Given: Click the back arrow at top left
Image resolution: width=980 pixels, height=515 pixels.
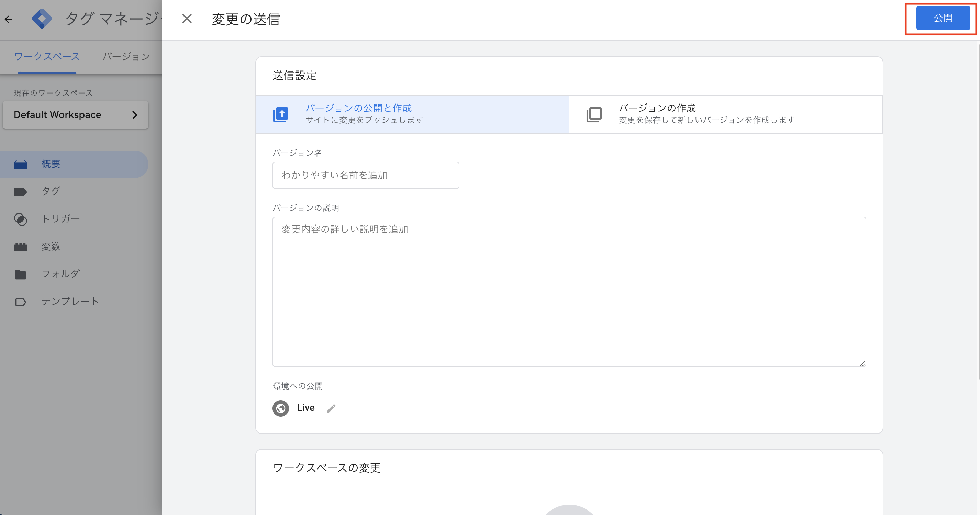Looking at the screenshot, I should click(8, 19).
